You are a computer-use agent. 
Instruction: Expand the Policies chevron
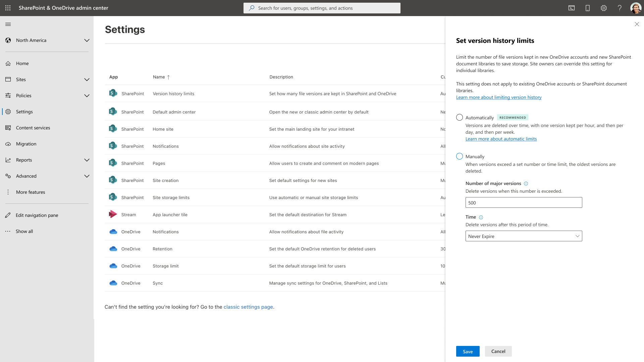point(87,96)
